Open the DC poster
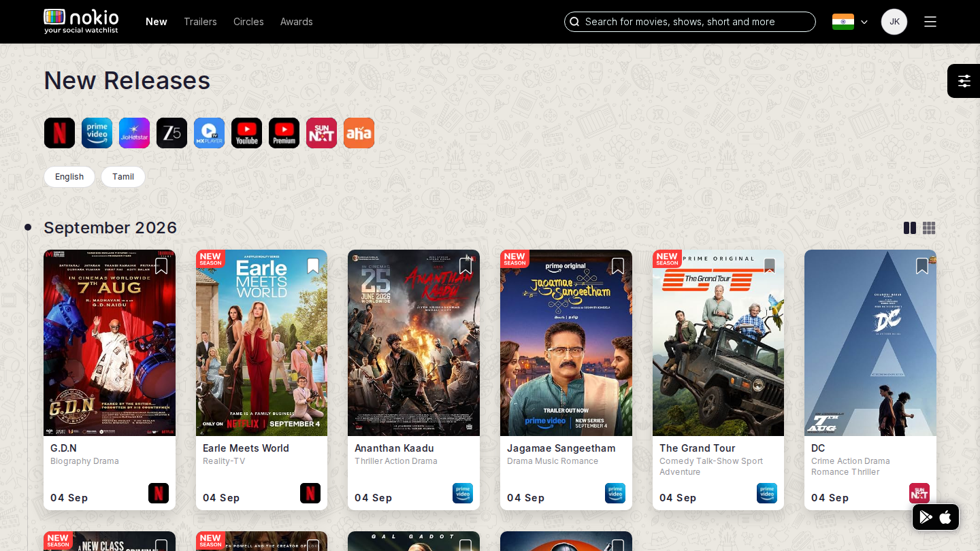This screenshot has width=980, height=551. pos(870,343)
